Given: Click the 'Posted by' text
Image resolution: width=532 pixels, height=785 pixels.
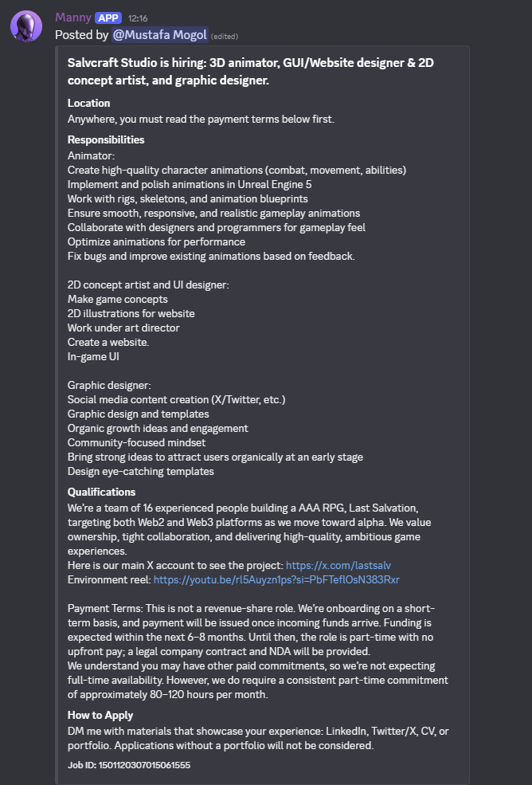Looking at the screenshot, I should (81, 34).
